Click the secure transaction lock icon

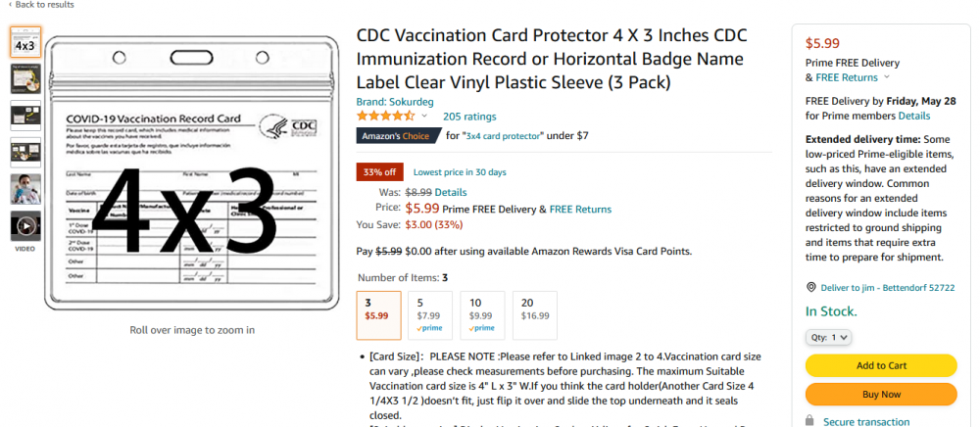coord(810,421)
